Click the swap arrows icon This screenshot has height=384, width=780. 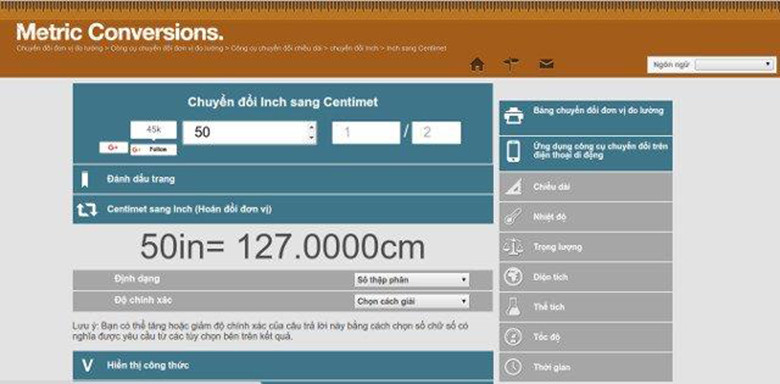[x=87, y=209]
